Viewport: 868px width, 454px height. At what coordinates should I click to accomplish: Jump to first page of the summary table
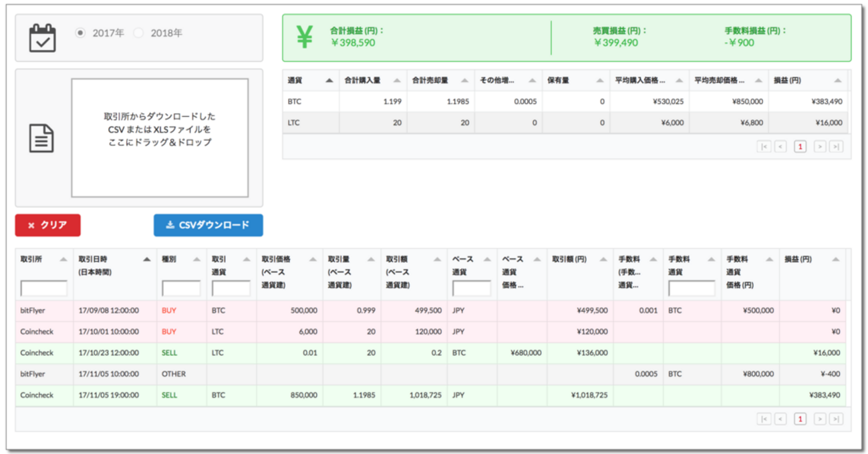click(764, 146)
